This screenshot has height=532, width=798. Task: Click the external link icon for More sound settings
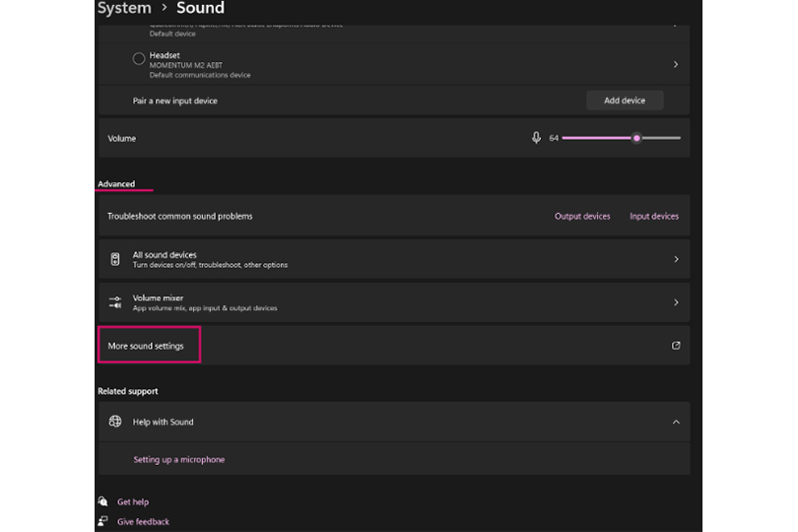676,346
